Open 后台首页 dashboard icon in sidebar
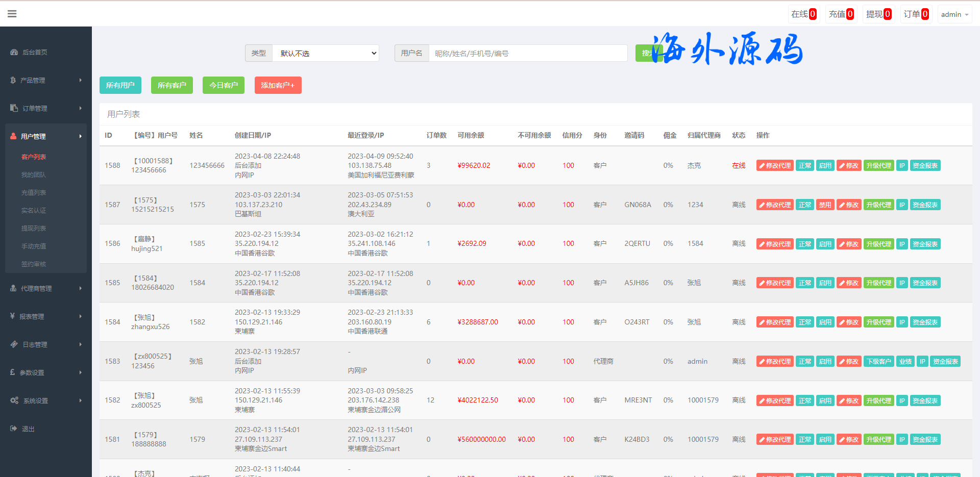 pyautogui.click(x=14, y=52)
